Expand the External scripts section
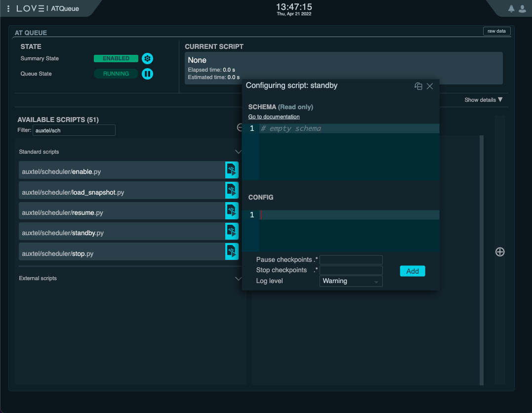Viewport: 532px width, 413px height. (239, 279)
